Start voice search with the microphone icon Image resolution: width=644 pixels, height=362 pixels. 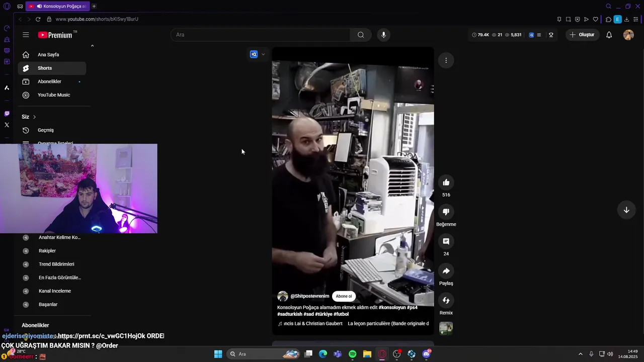point(383,35)
